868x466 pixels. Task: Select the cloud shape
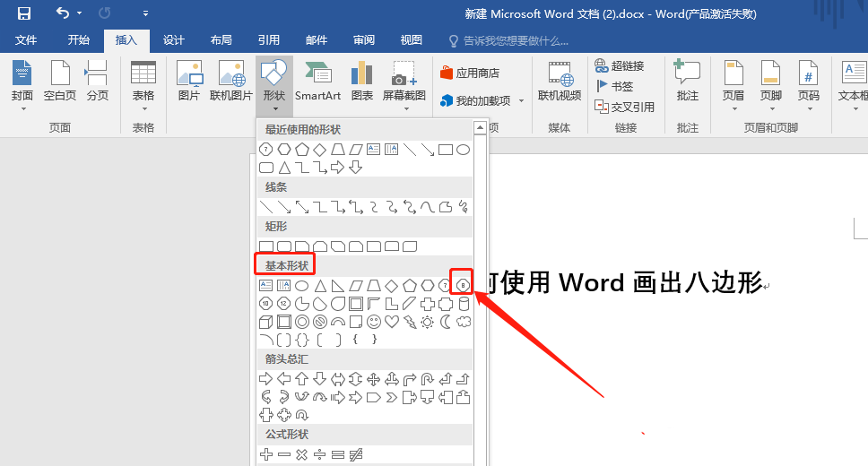tap(464, 322)
